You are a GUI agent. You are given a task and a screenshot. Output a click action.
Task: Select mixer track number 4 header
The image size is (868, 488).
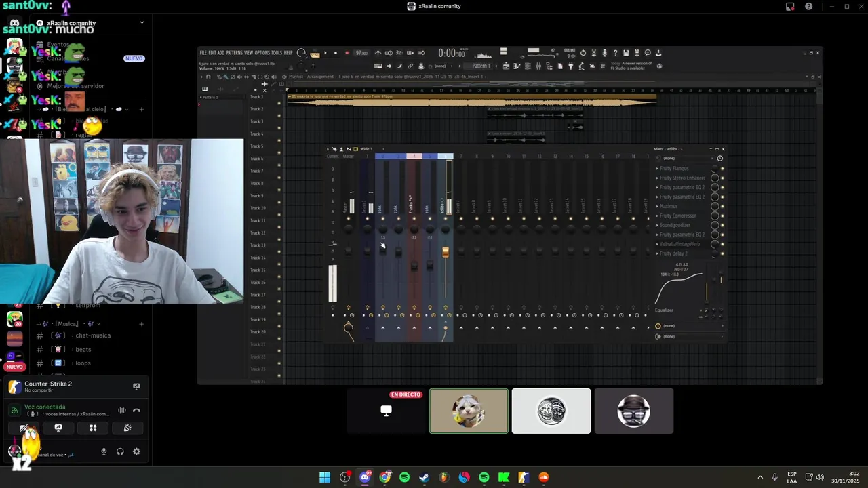tap(414, 156)
